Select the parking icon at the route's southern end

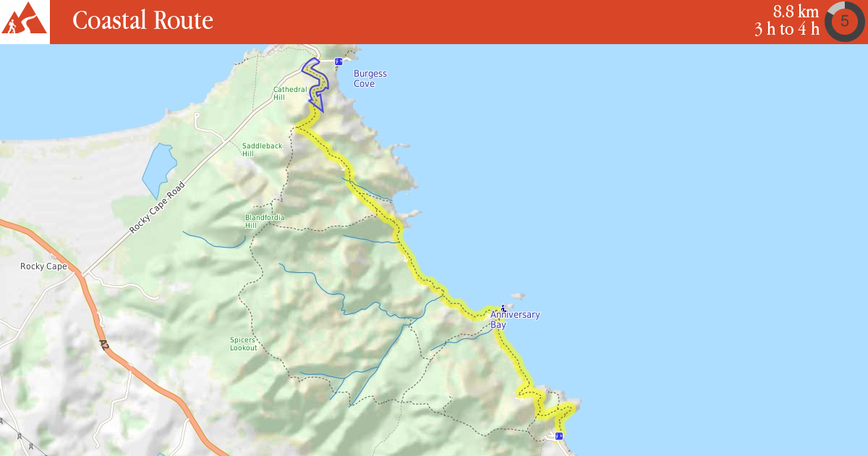pyautogui.click(x=559, y=436)
